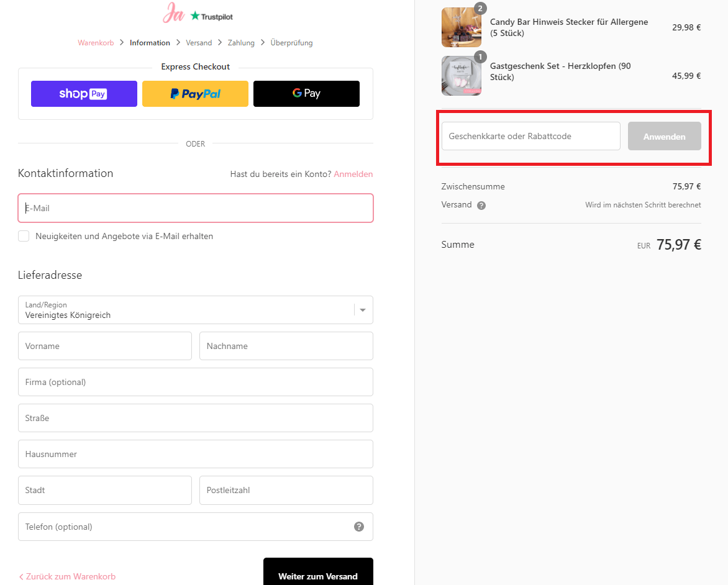Screen dimensions: 728x585
Task: Focus the E-Mail input field
Action: click(x=196, y=208)
